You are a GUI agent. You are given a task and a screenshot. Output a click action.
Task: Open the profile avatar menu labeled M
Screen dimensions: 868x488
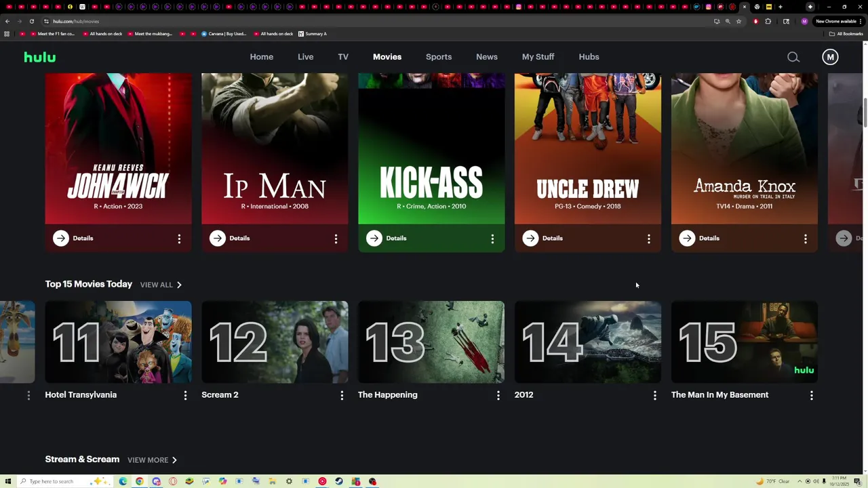[x=830, y=57]
